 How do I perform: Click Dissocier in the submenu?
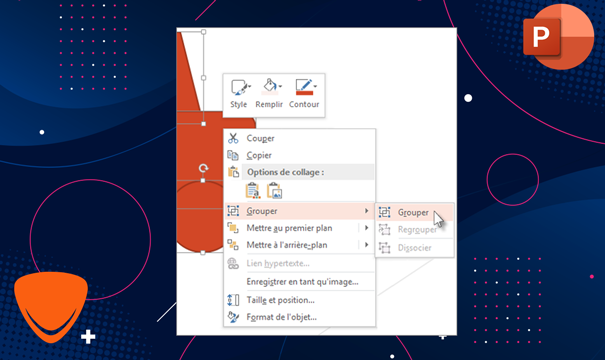(x=414, y=248)
